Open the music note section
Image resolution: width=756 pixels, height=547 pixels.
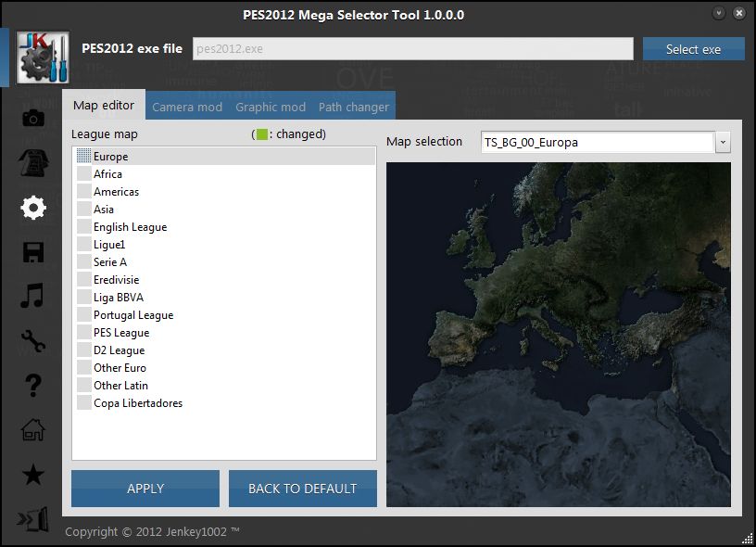coord(33,297)
